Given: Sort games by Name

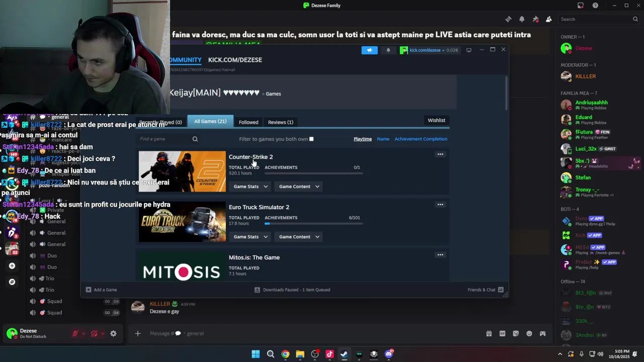Looking at the screenshot, I should (x=383, y=139).
